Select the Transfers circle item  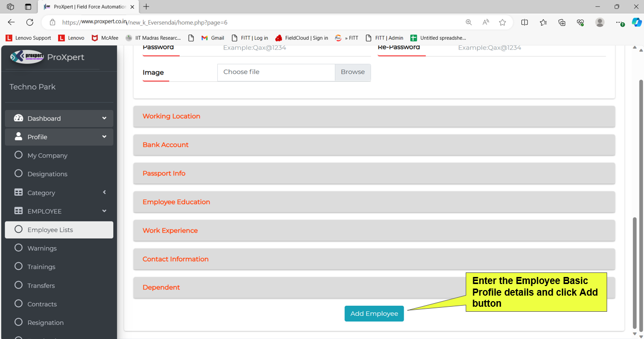pyautogui.click(x=19, y=286)
